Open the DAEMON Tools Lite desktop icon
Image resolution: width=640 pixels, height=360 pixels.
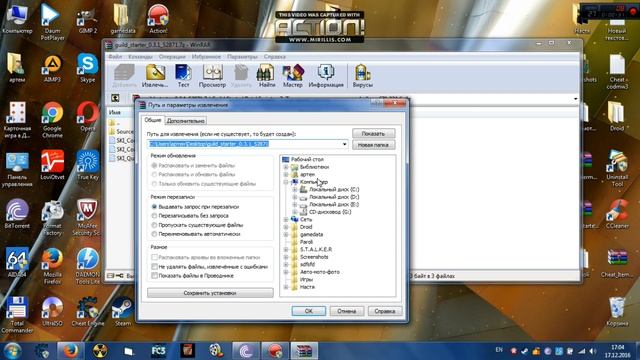coord(87,266)
